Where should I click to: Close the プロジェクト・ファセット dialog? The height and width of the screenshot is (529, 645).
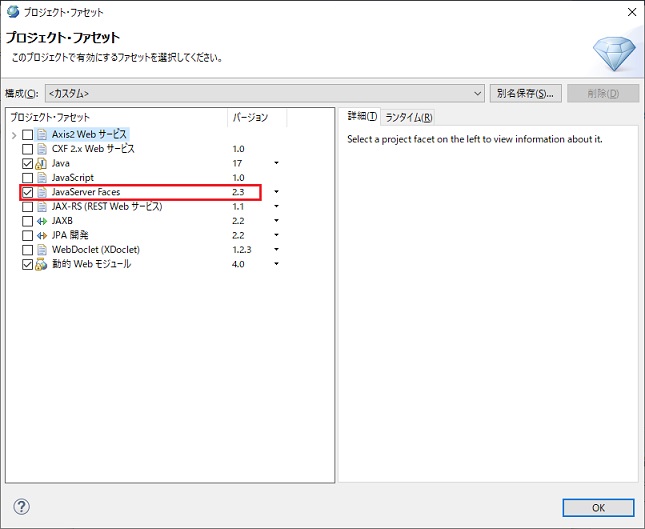(632, 12)
